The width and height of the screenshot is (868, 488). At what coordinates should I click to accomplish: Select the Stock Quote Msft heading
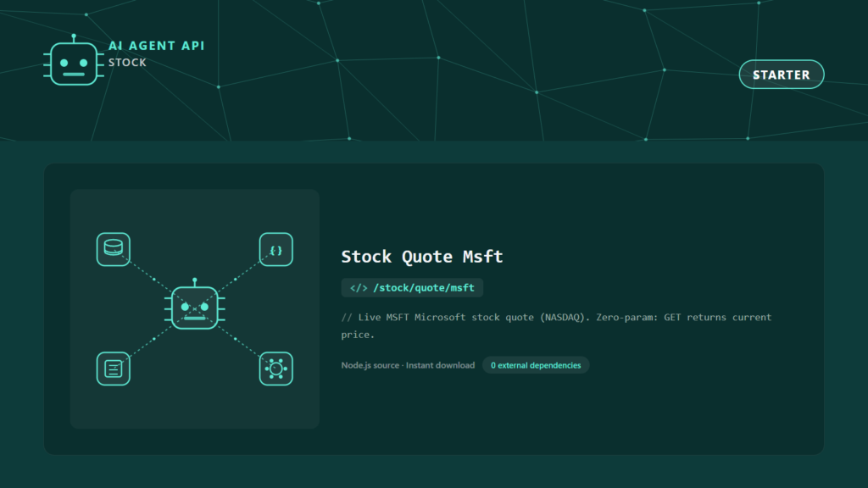pos(422,256)
